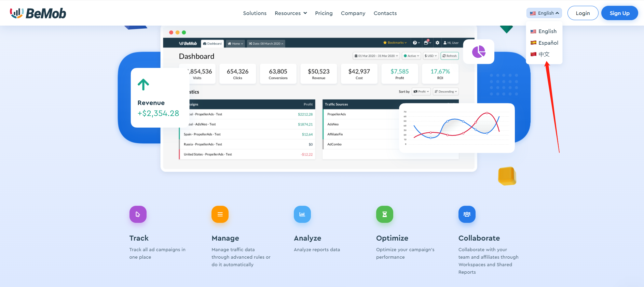Open the Contacts page
The height and width of the screenshot is (287, 644).
(385, 13)
